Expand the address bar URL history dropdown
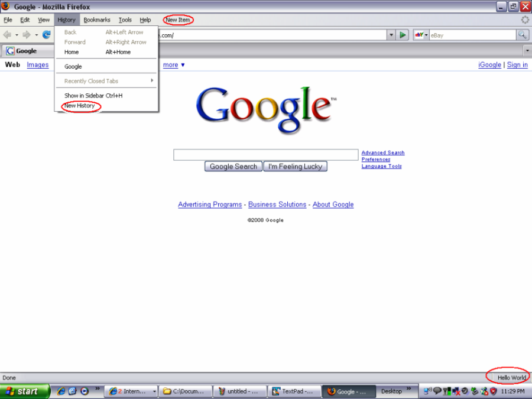This screenshot has width=532, height=399. pos(391,35)
